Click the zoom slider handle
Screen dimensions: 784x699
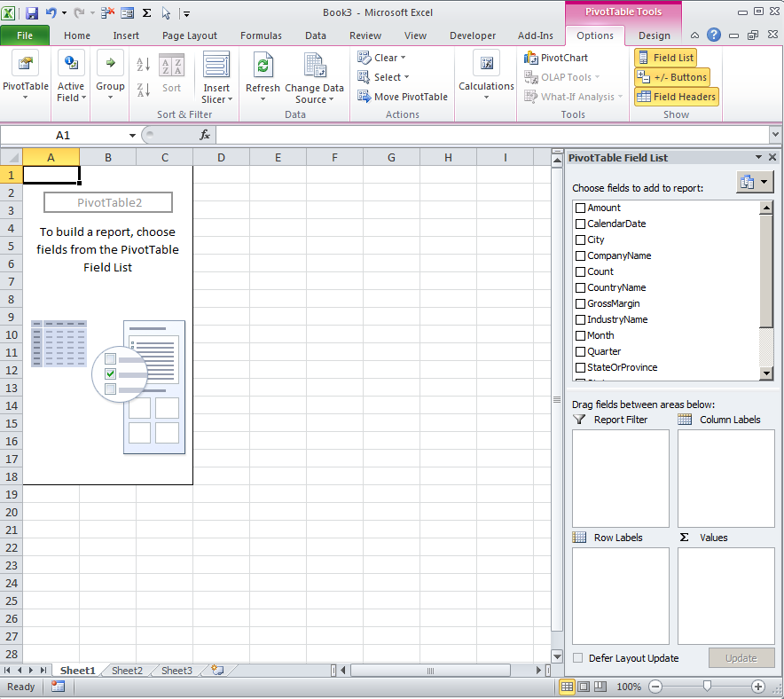click(707, 686)
